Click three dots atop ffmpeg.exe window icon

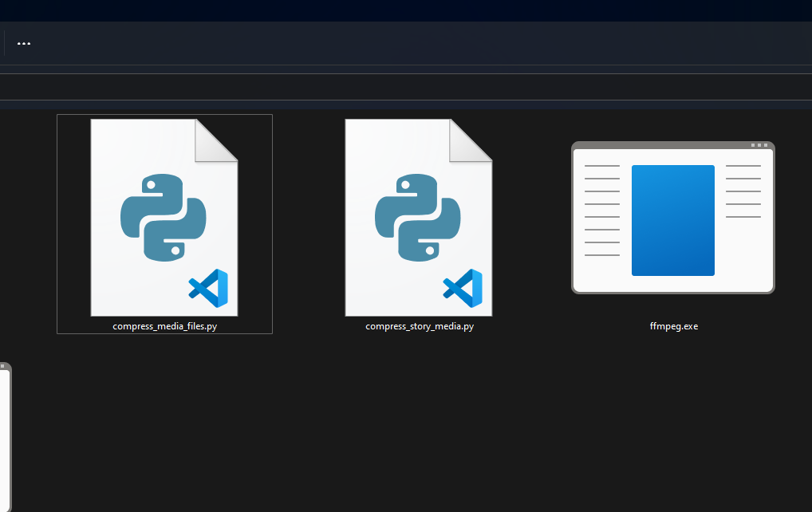[760, 146]
